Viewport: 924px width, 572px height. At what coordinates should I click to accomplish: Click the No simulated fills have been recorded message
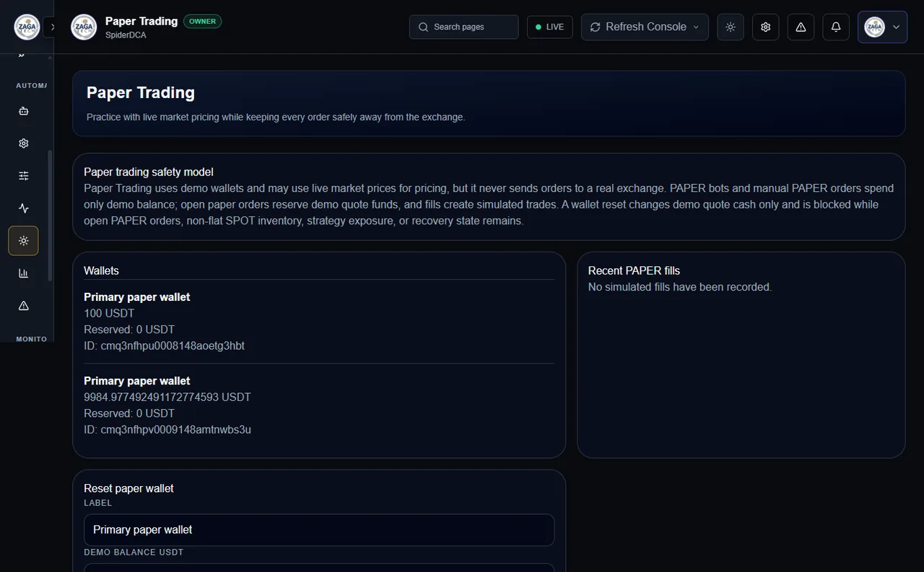point(680,287)
